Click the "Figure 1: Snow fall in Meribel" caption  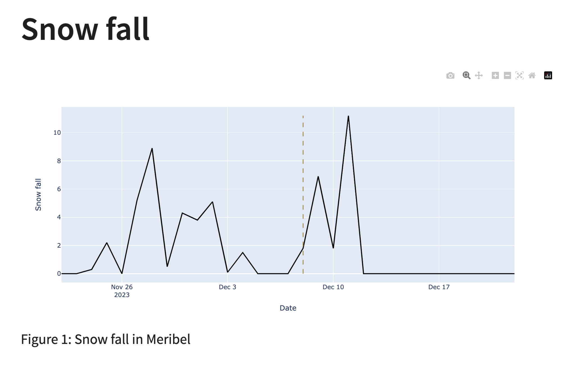pos(106,339)
